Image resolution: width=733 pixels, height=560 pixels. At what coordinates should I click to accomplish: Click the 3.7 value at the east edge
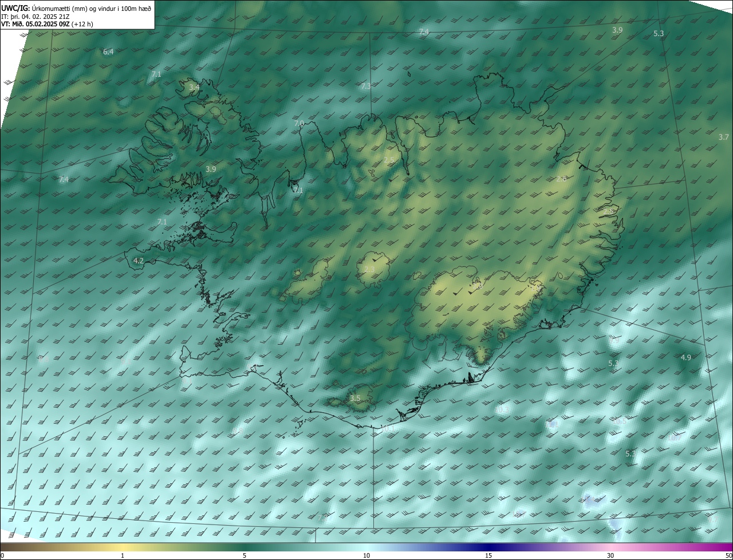point(723,137)
